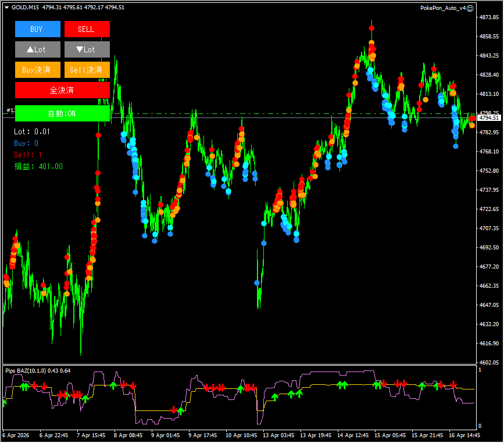Close buy positions with Buy決済

(x=37, y=70)
